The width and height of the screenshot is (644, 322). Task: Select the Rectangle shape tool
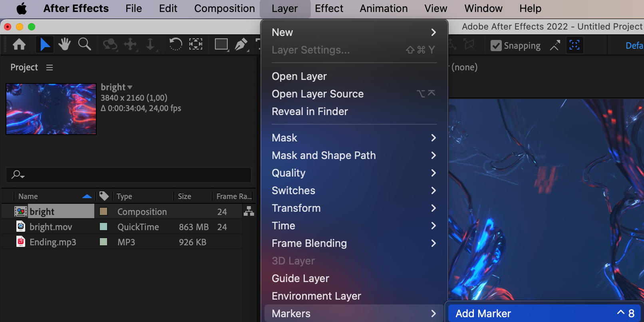pyautogui.click(x=221, y=44)
